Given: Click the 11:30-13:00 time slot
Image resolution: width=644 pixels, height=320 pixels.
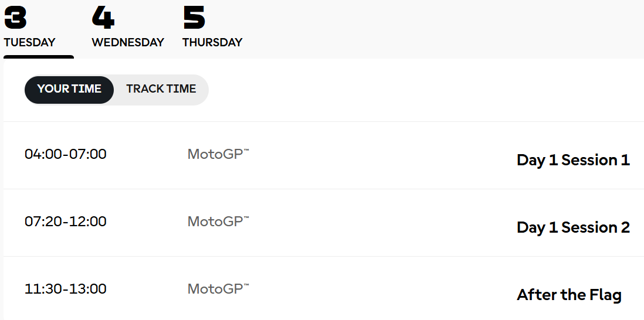Looking at the screenshot, I should pos(66,289).
